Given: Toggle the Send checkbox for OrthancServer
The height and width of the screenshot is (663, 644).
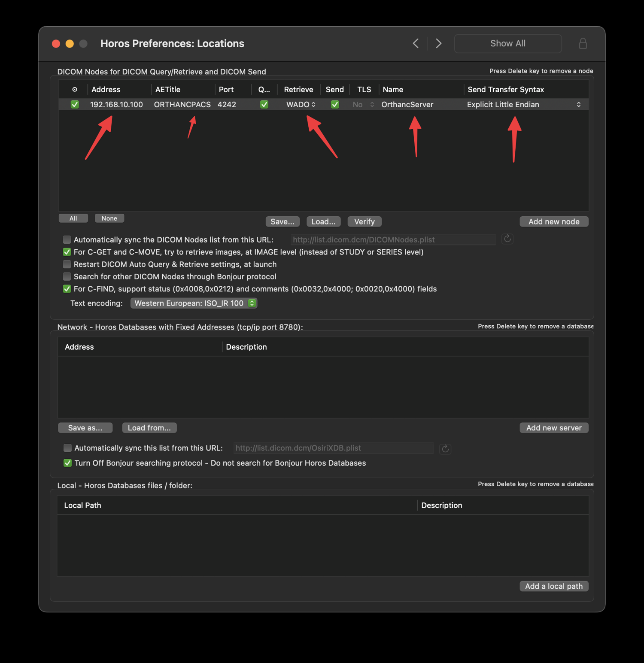Looking at the screenshot, I should 335,104.
